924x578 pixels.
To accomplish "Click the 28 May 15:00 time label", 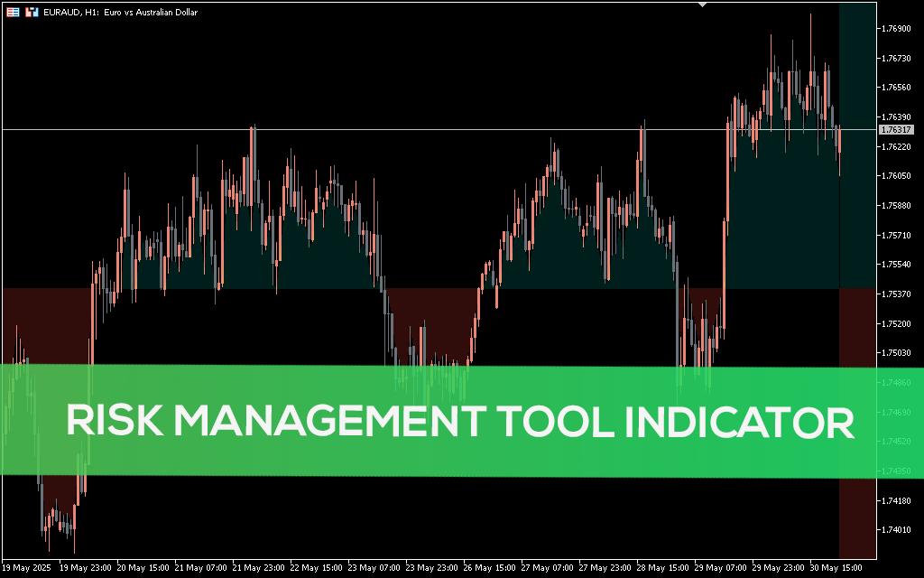I will pos(662,569).
